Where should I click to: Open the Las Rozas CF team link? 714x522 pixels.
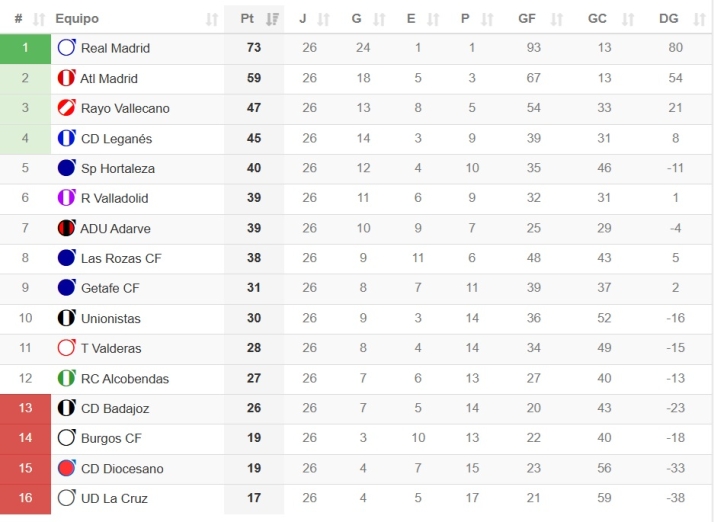tap(121, 258)
